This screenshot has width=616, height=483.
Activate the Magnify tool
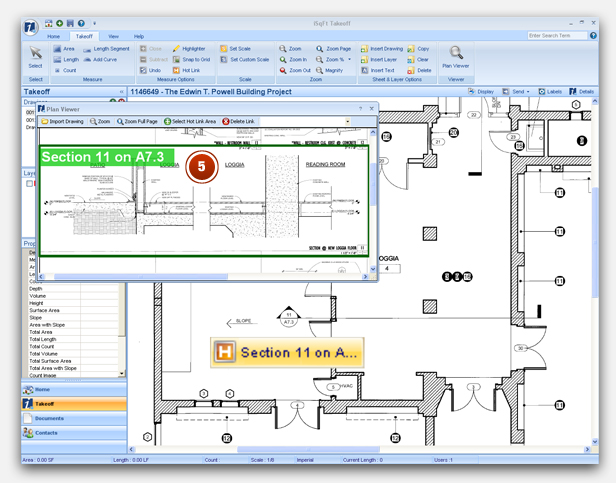pyautogui.click(x=330, y=70)
